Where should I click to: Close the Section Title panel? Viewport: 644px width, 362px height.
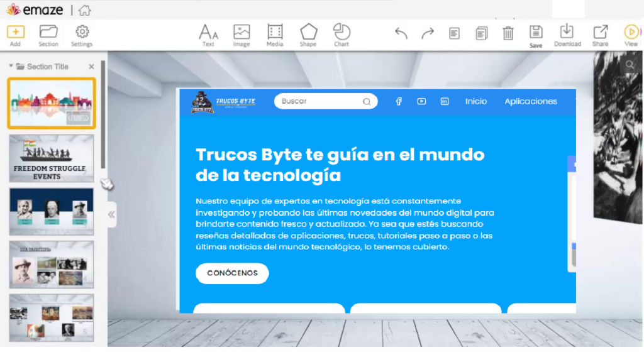click(91, 67)
